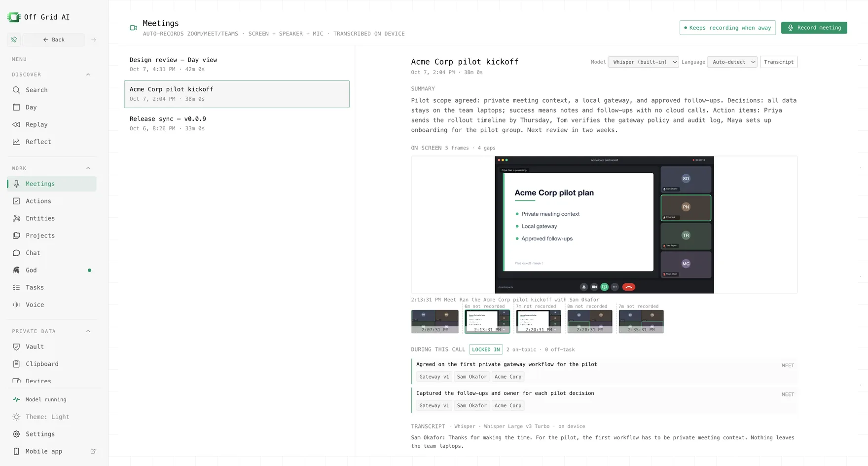The width and height of the screenshot is (868, 466).
Task: Click the LOCKED IN badge
Action: [486, 349]
